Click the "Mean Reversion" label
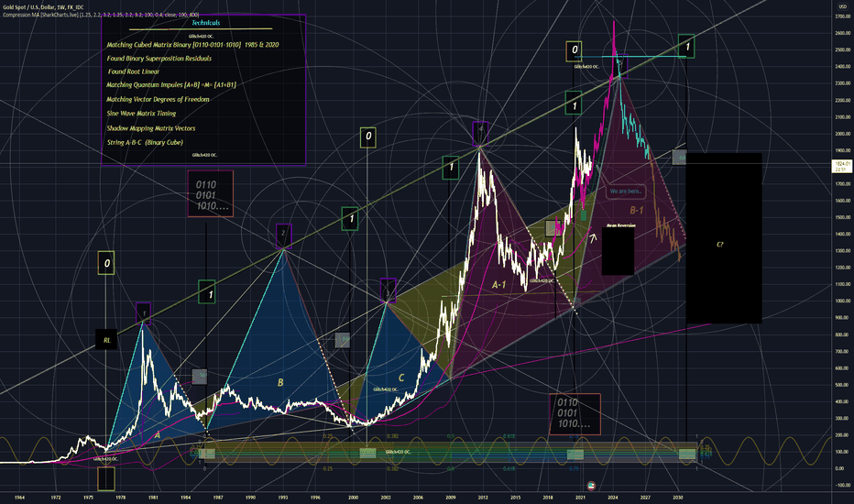This screenshot has height=504, width=854. pos(621,225)
